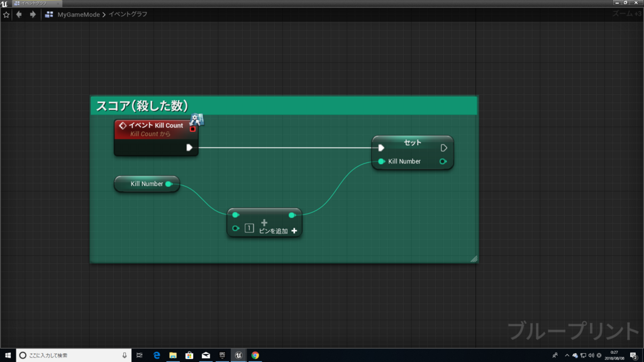Open Google Chrome from taskbar
Image resolution: width=644 pixels, height=362 pixels.
pos(255,356)
